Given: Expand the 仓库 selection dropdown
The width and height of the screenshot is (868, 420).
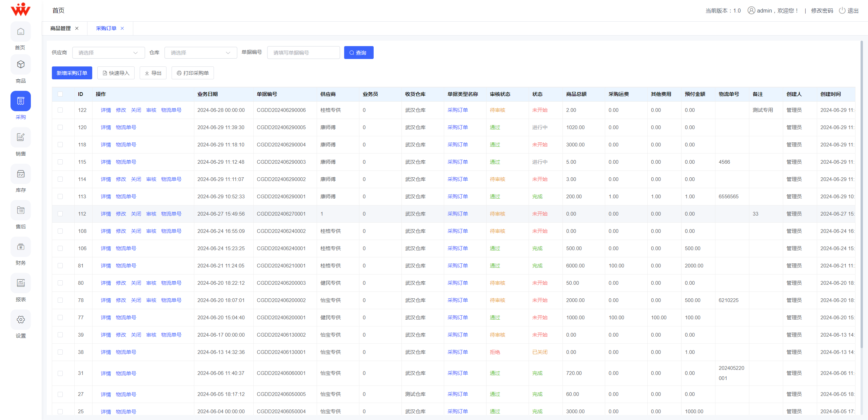Looking at the screenshot, I should (200, 53).
